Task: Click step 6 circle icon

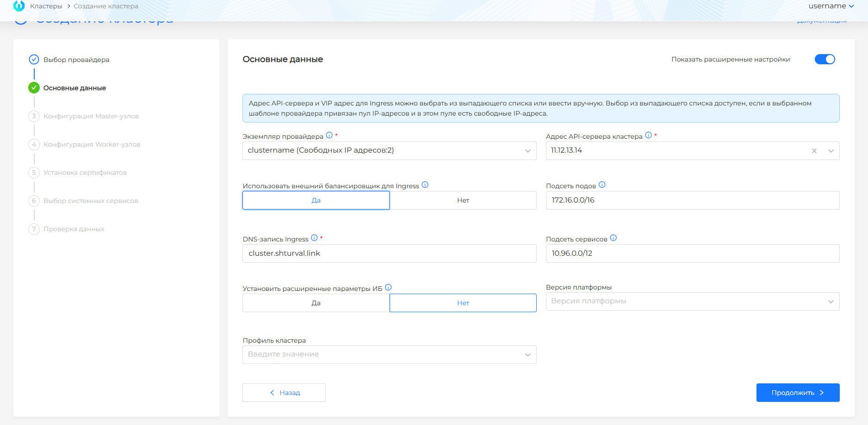Action: (x=34, y=201)
